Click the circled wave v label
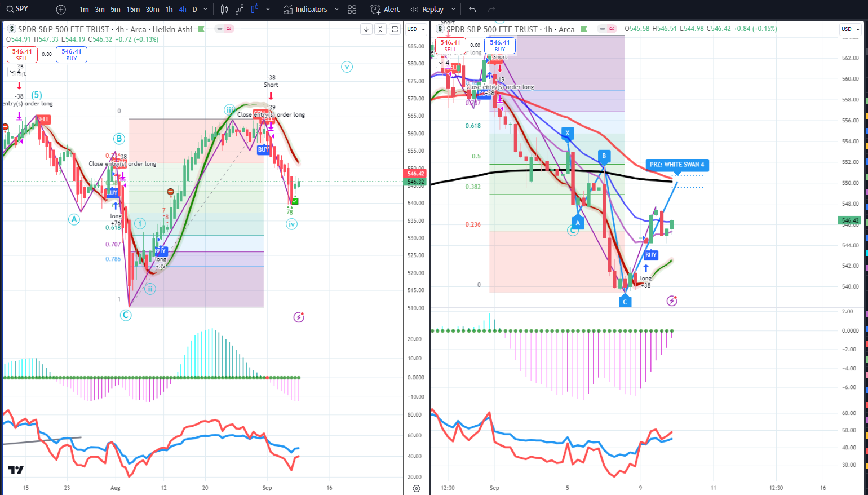 pyautogui.click(x=347, y=67)
